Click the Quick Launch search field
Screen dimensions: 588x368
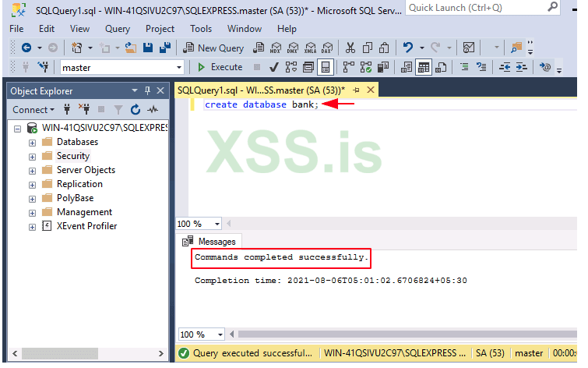482,8
